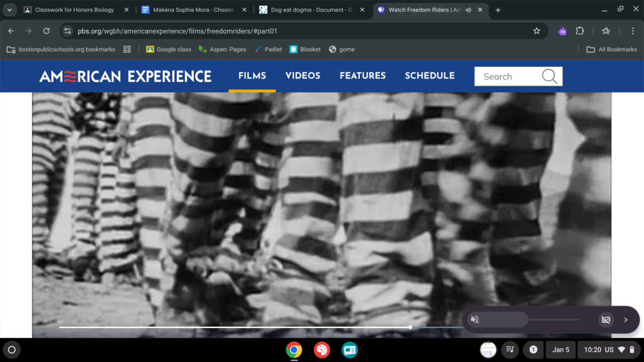View site information for pbs.org
The width and height of the screenshot is (644, 362).
67,31
